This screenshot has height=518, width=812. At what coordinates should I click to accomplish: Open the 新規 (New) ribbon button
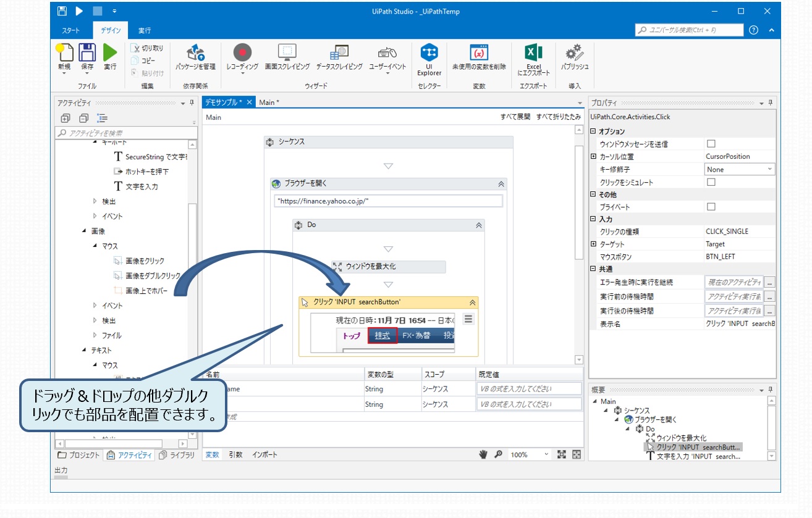(64, 57)
